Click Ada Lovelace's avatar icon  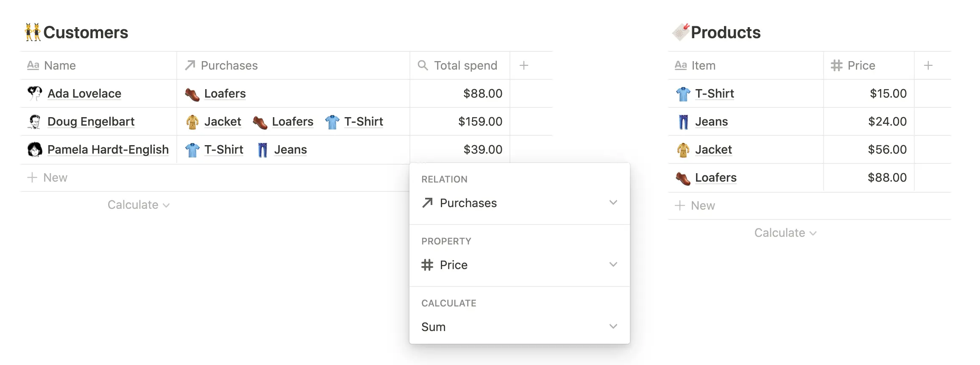pyautogui.click(x=34, y=93)
